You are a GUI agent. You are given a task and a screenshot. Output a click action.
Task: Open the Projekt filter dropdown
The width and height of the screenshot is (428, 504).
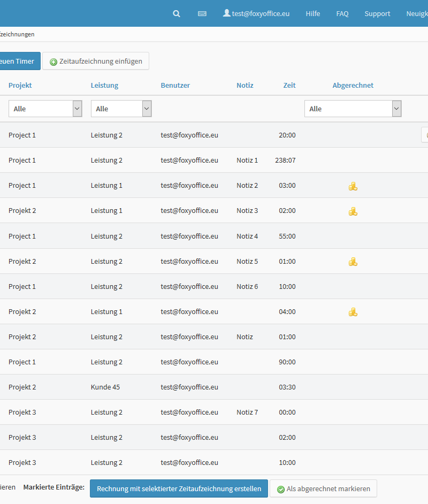click(x=45, y=109)
